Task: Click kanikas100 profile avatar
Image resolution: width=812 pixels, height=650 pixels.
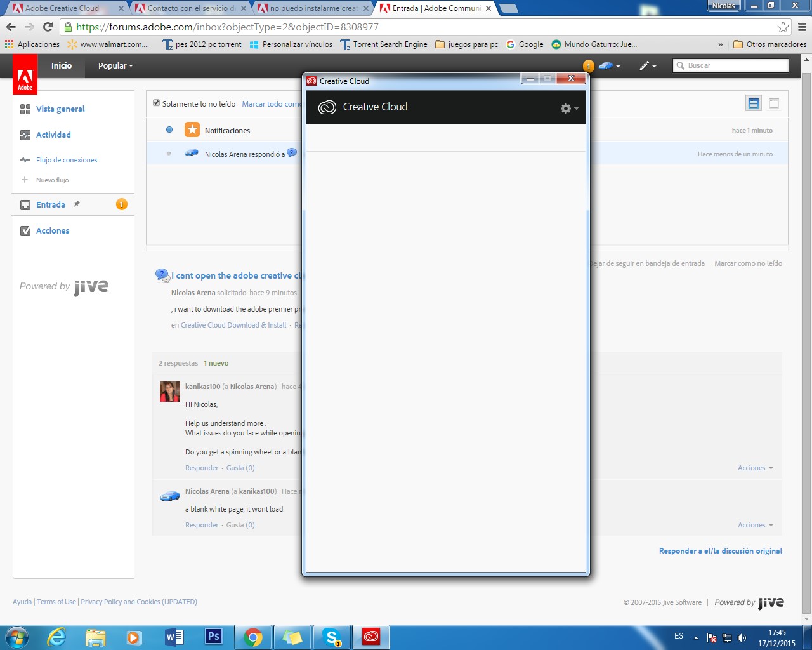Action: [170, 392]
